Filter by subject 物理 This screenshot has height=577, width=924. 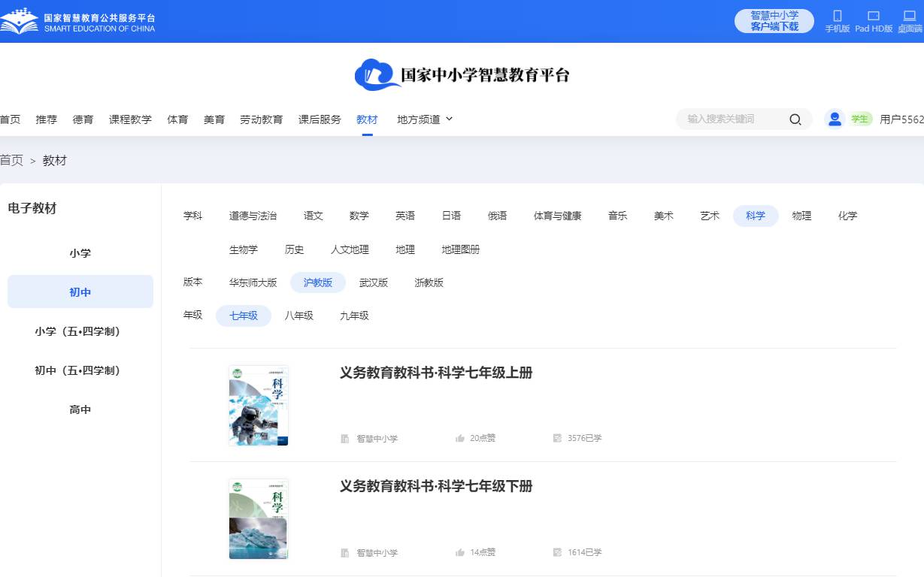[x=801, y=216]
